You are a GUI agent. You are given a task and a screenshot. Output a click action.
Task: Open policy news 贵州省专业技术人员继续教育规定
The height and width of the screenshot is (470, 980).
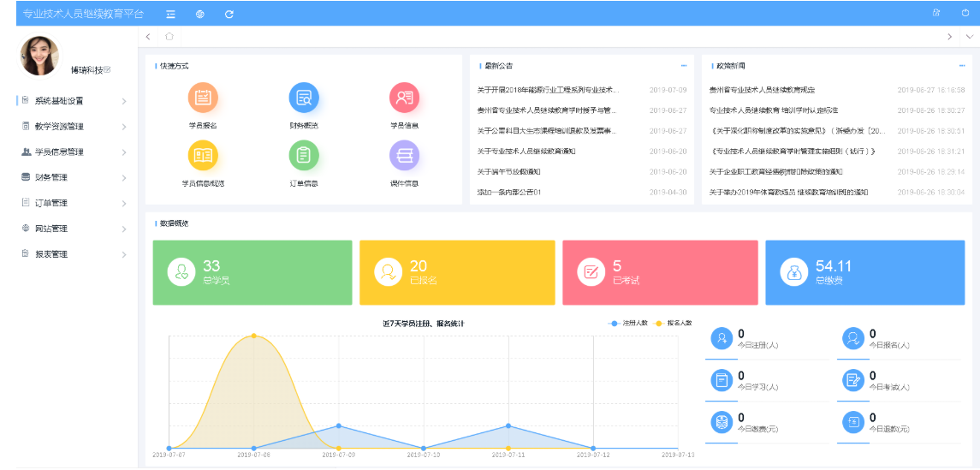(762, 90)
